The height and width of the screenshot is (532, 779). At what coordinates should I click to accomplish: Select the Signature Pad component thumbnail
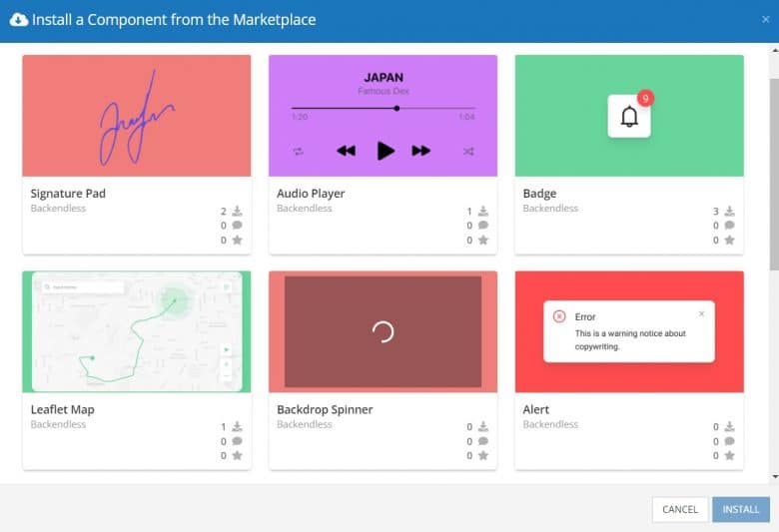pos(137,116)
